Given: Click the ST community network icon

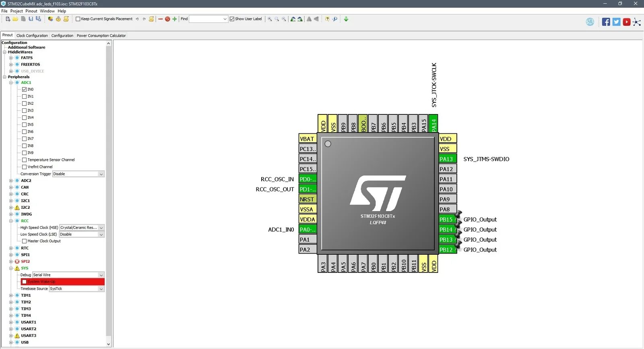Looking at the screenshot, I should pos(637,22).
